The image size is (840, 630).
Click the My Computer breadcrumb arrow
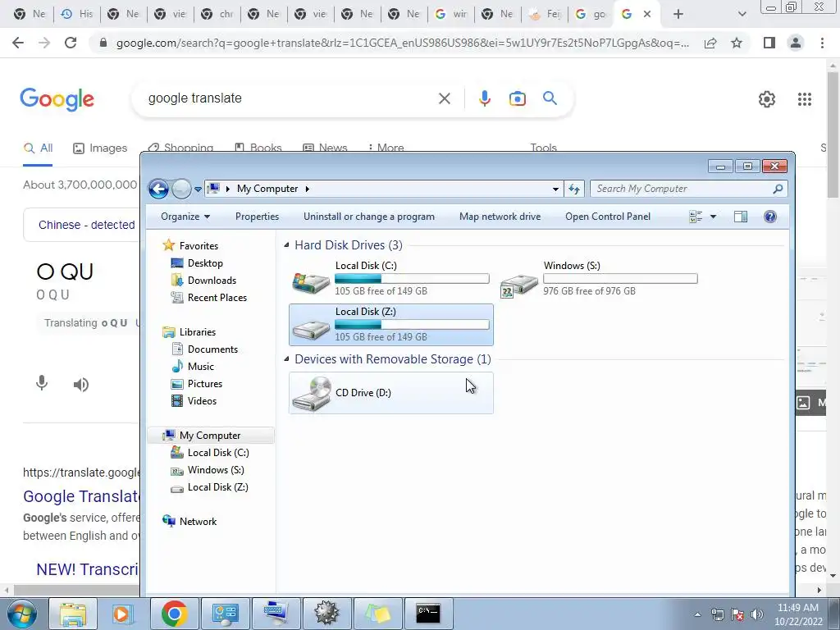308,189
